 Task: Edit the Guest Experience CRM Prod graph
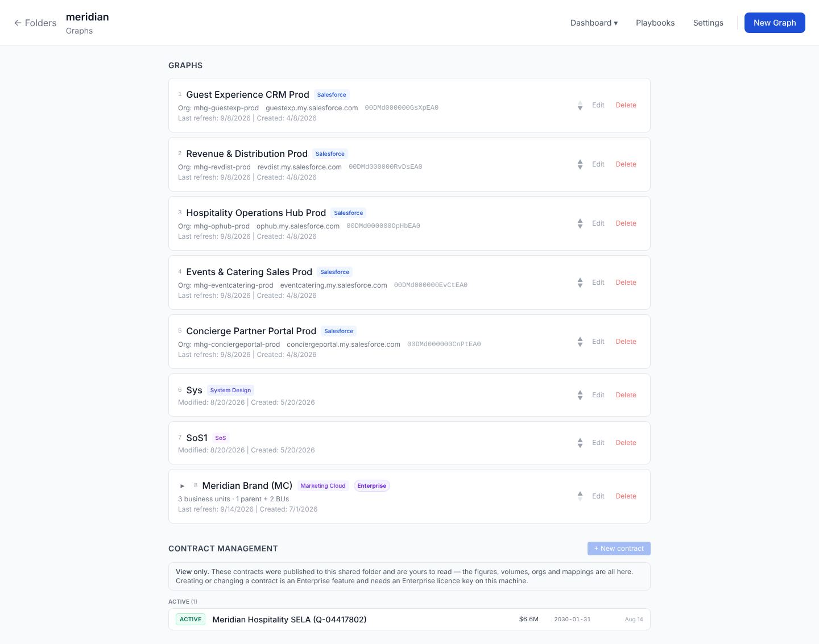coord(598,105)
